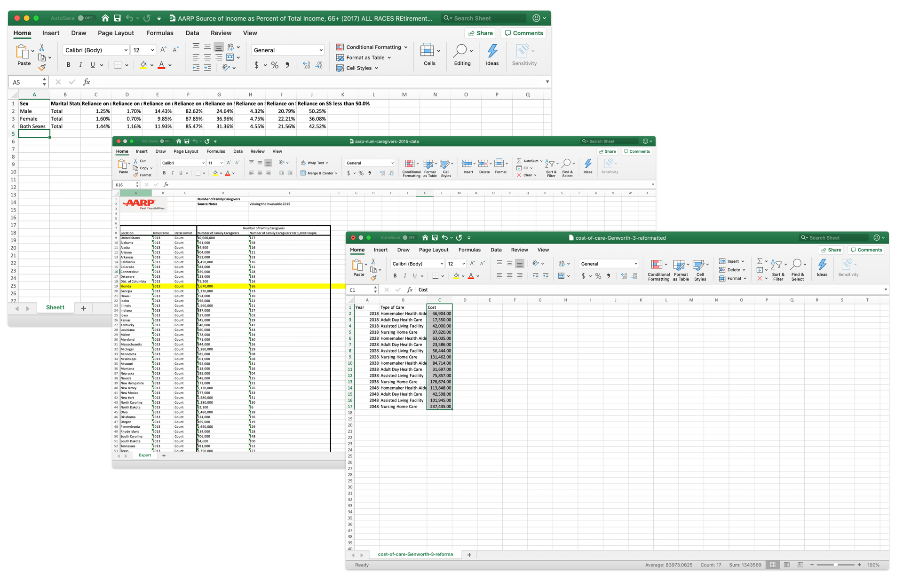The image size is (903, 588).
Task: Click Paste icon in AARP Source of Income window
Action: click(x=22, y=51)
